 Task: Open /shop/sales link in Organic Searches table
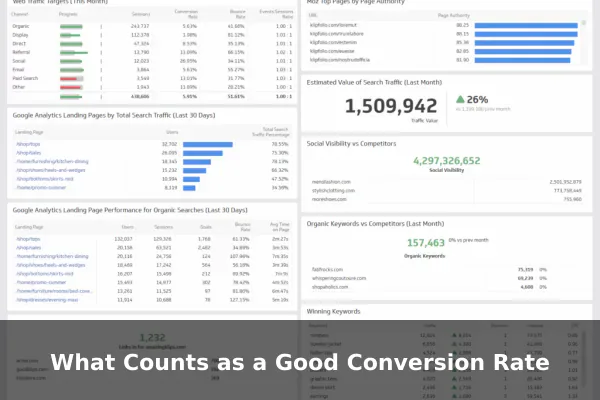tap(29, 248)
